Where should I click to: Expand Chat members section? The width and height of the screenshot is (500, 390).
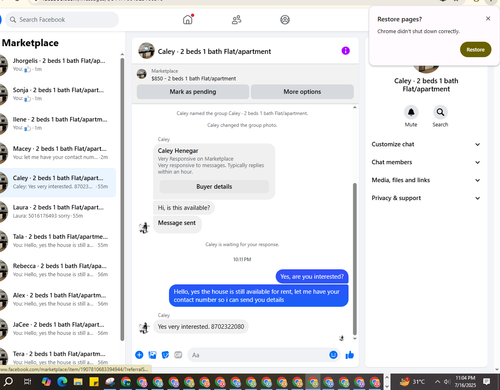coord(426,162)
